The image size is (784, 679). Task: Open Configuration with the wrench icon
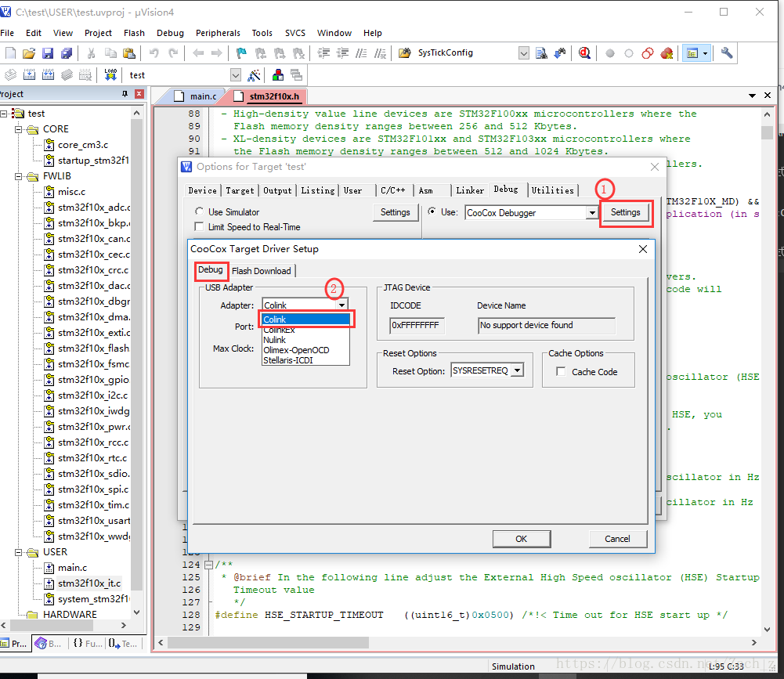click(727, 53)
